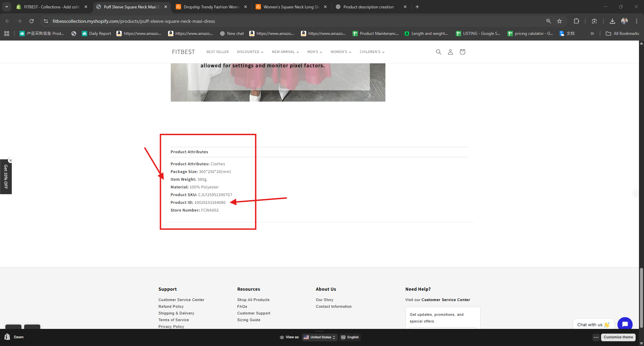This screenshot has width=644, height=346.
Task: Open the browser extensions puzzle icon
Action: click(x=576, y=21)
